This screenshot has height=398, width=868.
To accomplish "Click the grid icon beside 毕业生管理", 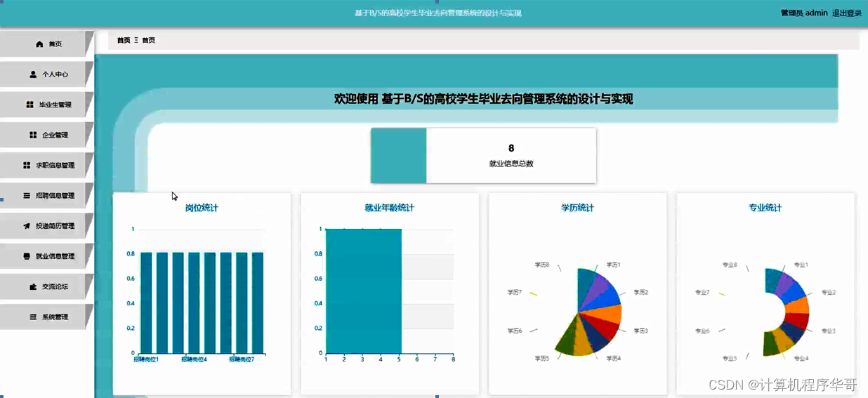I will (29, 105).
